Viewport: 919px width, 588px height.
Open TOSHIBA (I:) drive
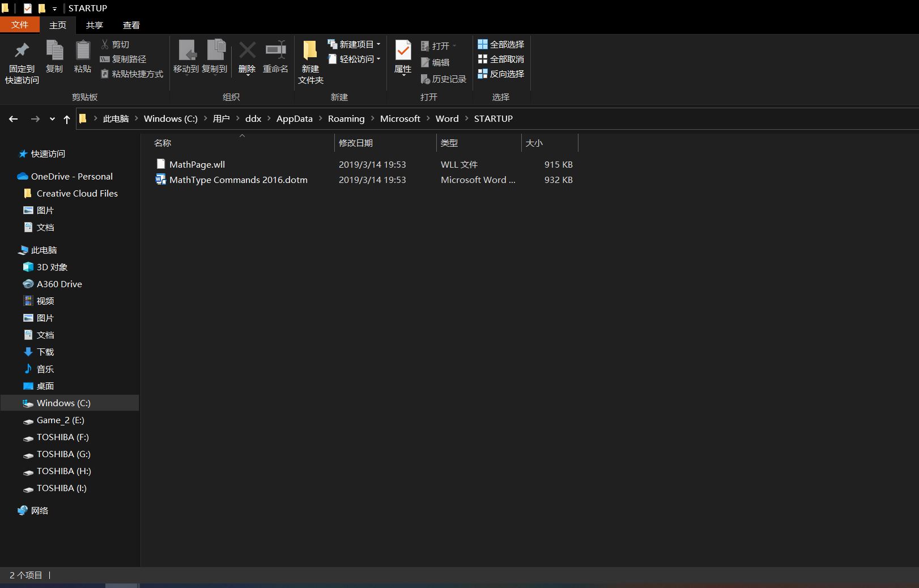pos(55,488)
